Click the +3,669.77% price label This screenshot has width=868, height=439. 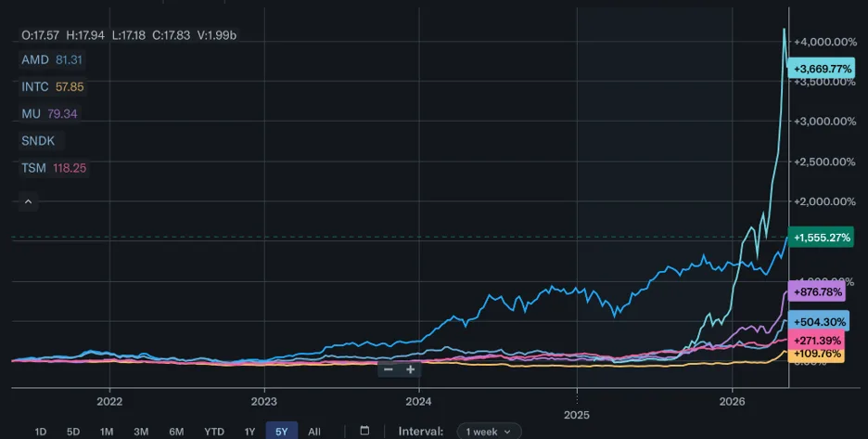click(822, 69)
